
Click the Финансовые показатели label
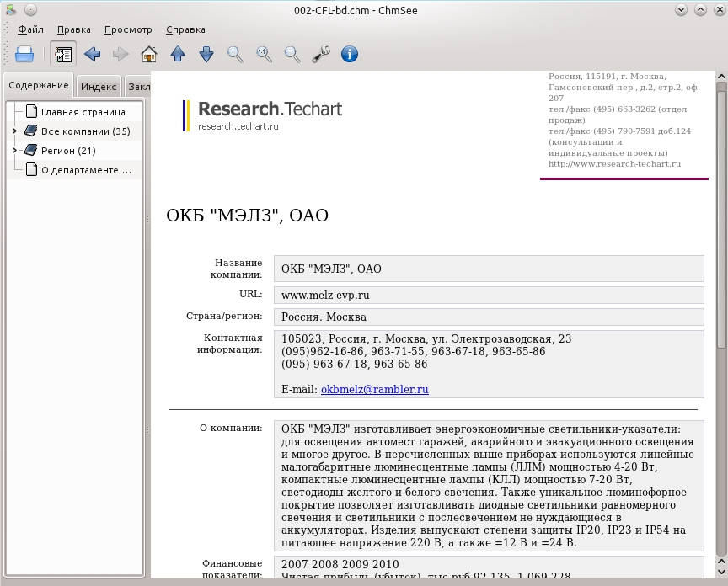click(233, 569)
